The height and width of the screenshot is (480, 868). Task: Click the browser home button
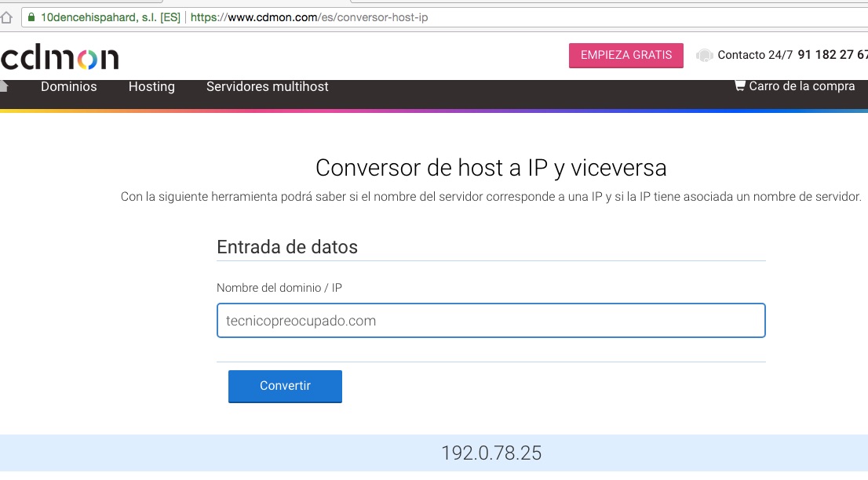(6, 16)
